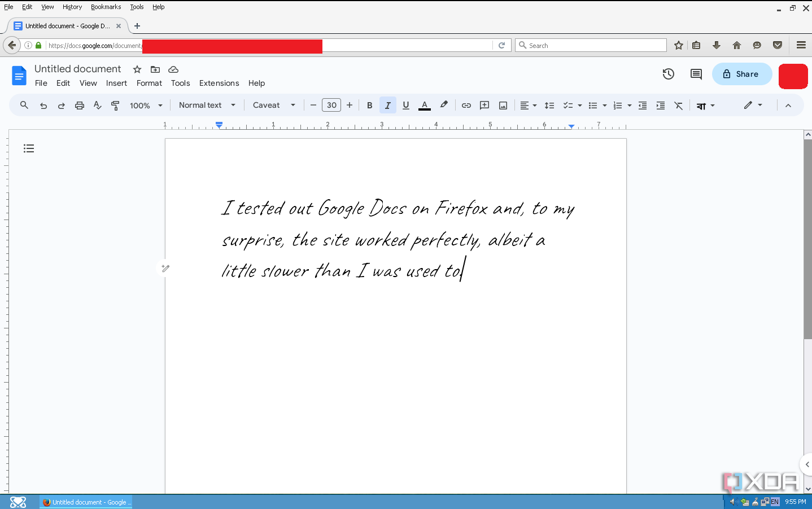The width and height of the screenshot is (812, 509).
Task: Open zoom level 100% dropdown
Action: (146, 106)
